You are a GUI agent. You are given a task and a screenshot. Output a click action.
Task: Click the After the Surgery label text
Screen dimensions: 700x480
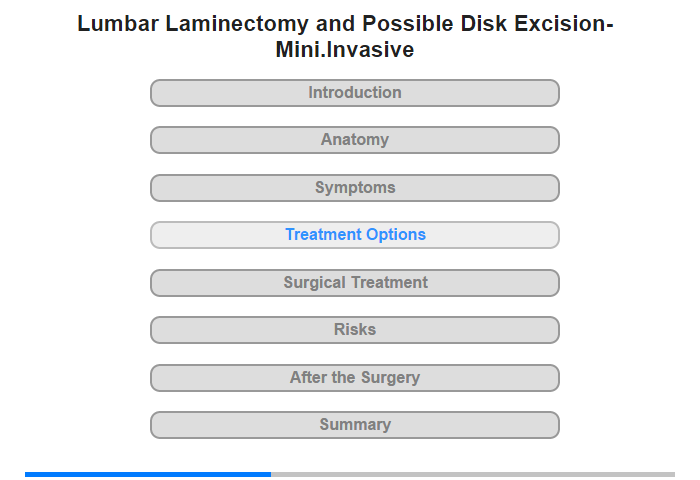point(355,378)
